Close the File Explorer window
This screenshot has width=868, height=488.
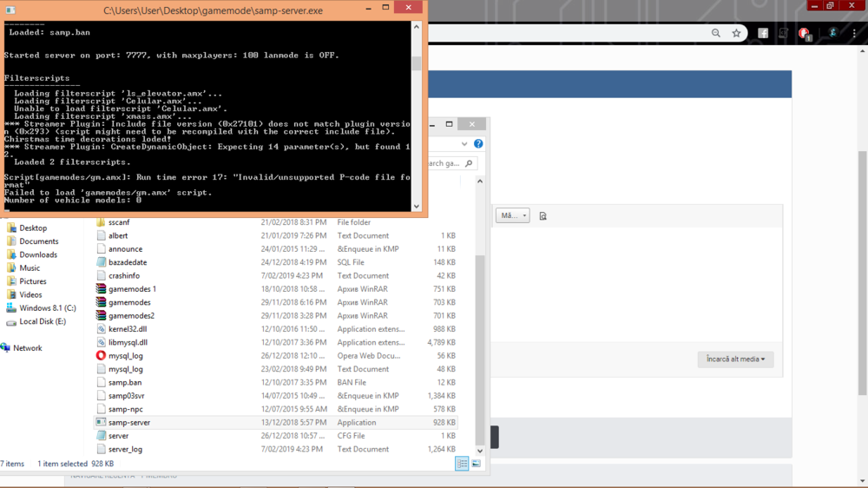coord(471,124)
